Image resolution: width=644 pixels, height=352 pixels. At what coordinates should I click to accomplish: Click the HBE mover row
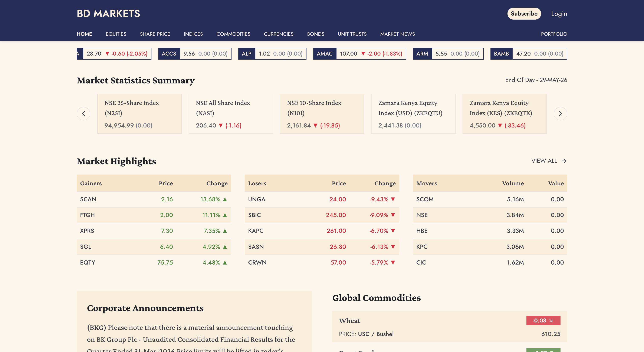coord(490,231)
